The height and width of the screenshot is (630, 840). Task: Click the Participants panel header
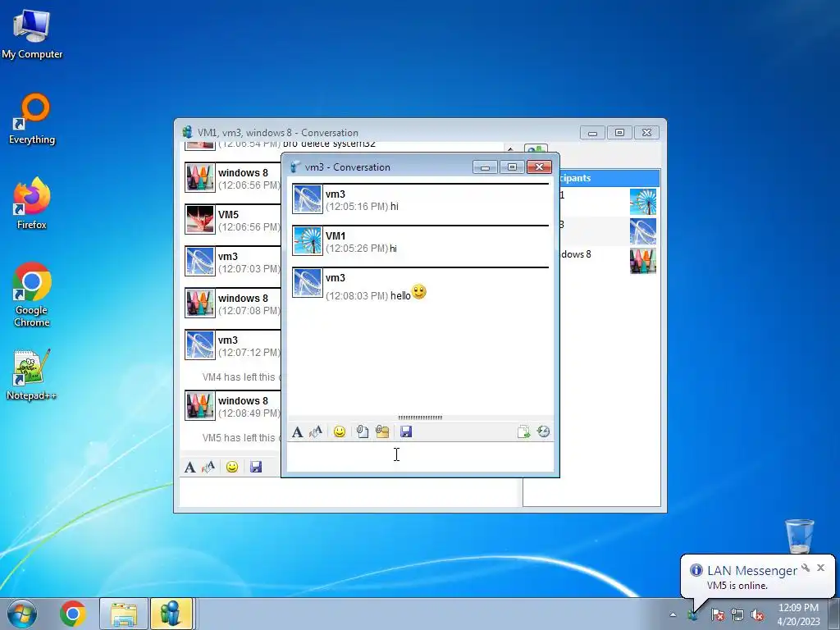(x=609, y=178)
